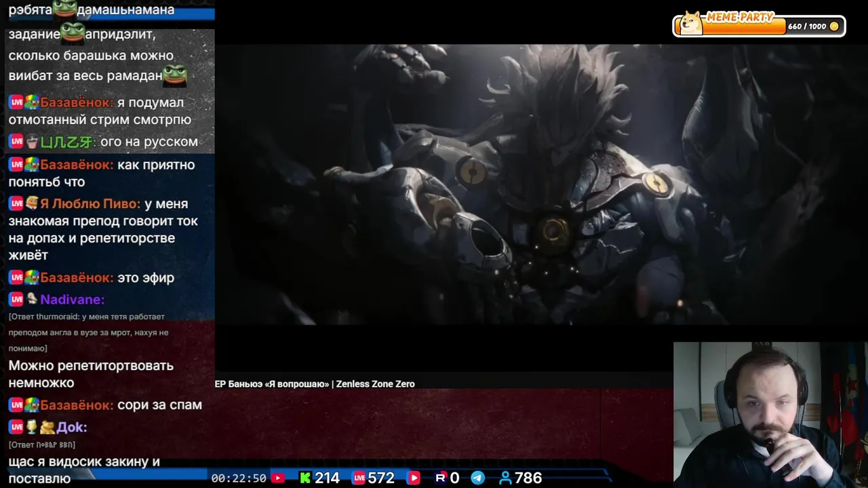The width and height of the screenshot is (868, 488).
Task: Click the 214 Kick viewer count
Action: (327, 478)
